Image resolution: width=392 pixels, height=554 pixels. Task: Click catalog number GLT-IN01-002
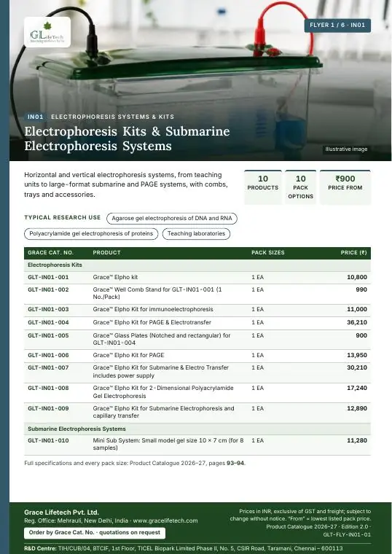(x=48, y=289)
